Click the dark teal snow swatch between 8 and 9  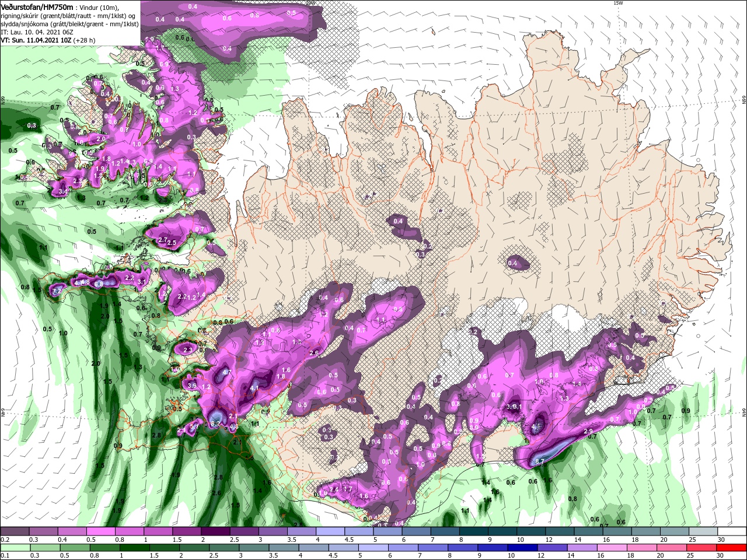tap(474, 531)
